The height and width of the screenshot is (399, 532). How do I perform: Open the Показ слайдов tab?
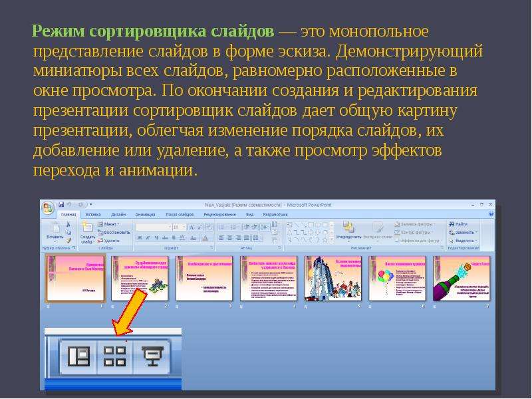[180, 214]
